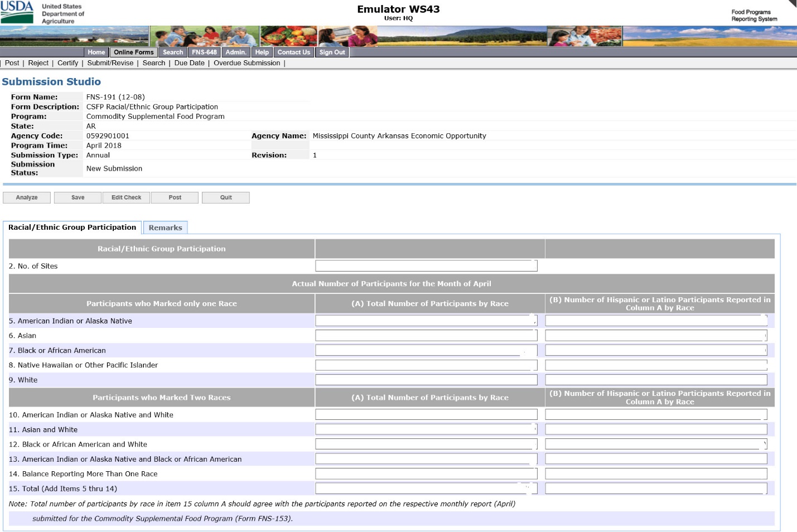
Task: Select the Asian column A input field
Action: (426, 336)
